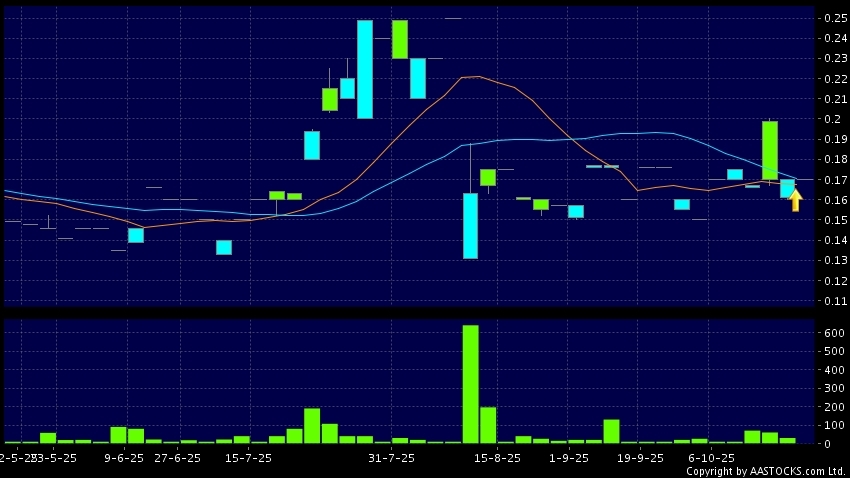Select the volume bar right of the tallest bar
850x478 pixels.
[488, 425]
